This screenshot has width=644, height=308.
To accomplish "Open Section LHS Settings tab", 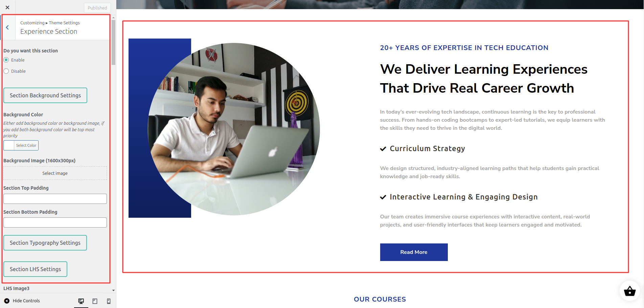I will (36, 269).
